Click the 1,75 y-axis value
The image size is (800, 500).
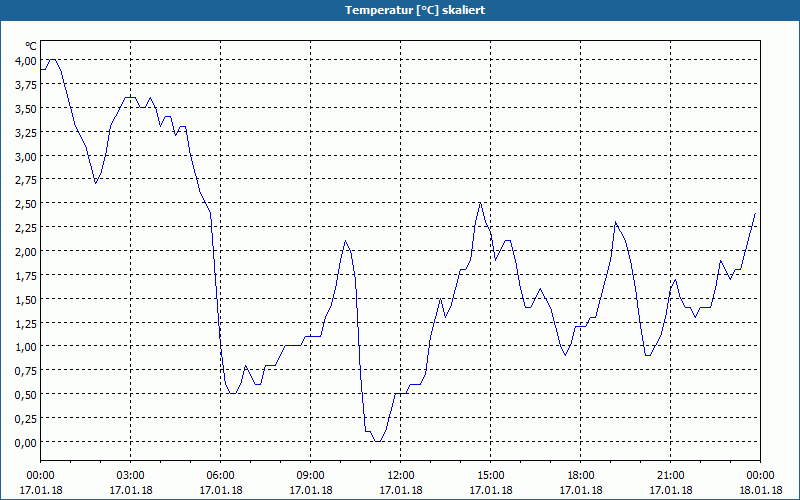tap(26, 276)
